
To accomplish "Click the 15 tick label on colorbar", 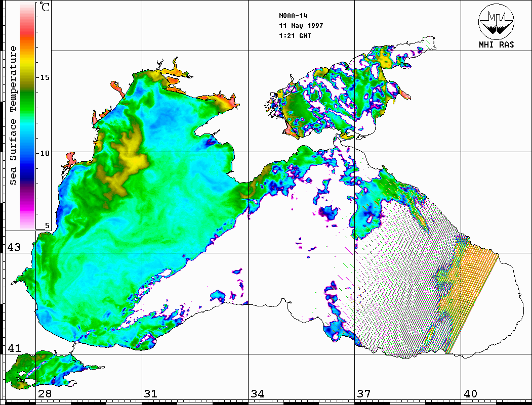I will click(45, 77).
